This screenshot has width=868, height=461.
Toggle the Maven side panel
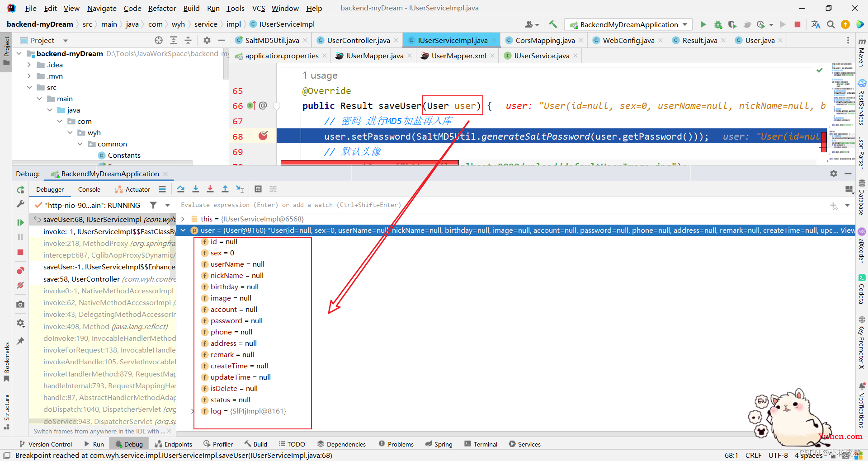point(862,53)
